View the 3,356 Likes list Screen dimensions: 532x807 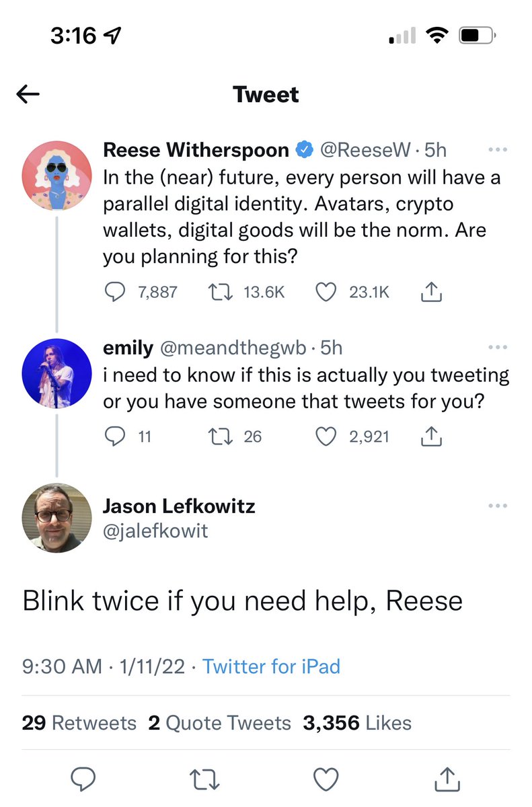(356, 723)
